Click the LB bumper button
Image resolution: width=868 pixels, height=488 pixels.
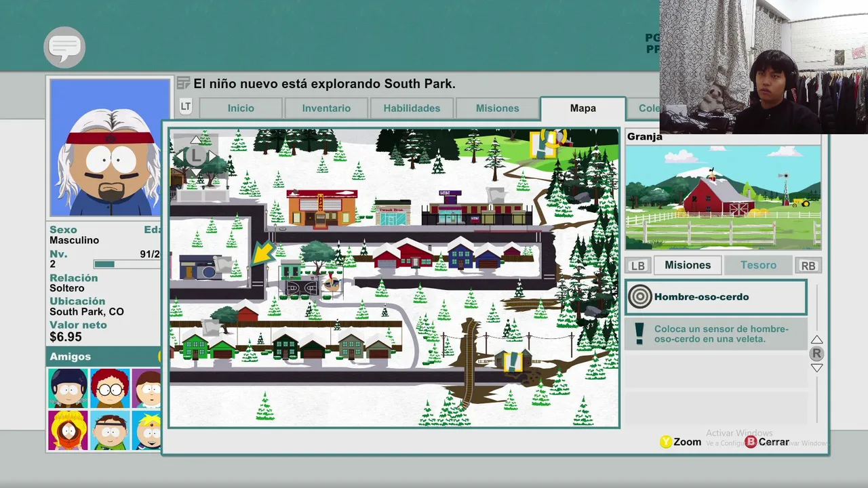click(x=637, y=266)
